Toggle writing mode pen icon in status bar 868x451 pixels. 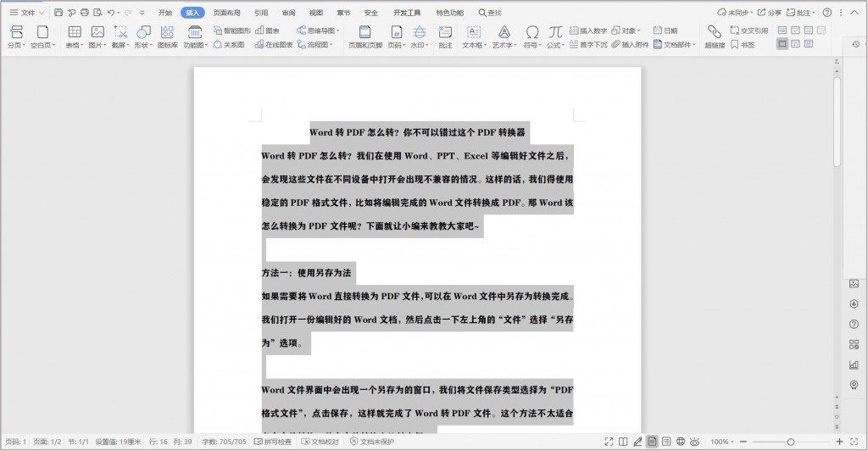point(637,442)
